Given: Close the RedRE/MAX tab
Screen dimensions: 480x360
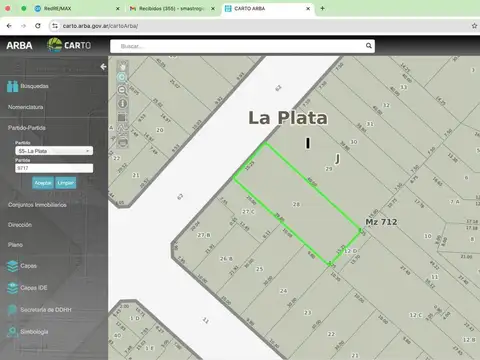Looking at the screenshot, I should [x=118, y=9].
